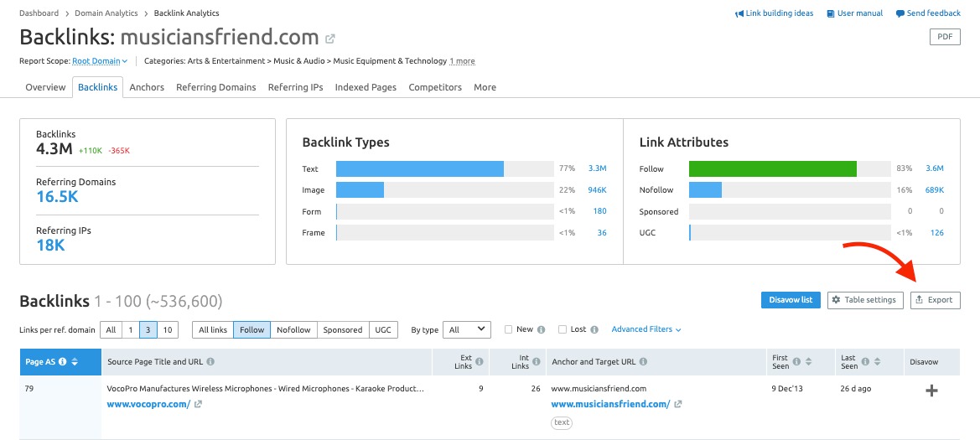Screen dimensions: 980x440
Task: Open external link icon after www.musiciansfriend.com/
Action: point(678,404)
